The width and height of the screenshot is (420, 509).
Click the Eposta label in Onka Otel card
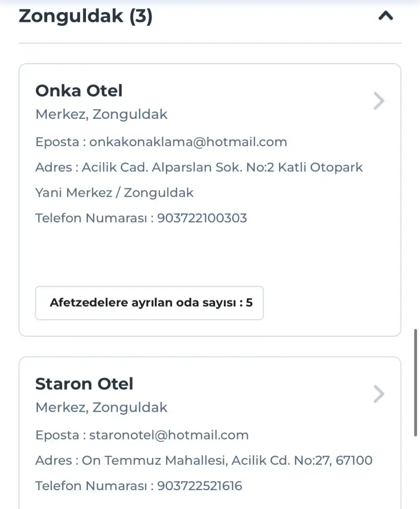[x=57, y=142]
